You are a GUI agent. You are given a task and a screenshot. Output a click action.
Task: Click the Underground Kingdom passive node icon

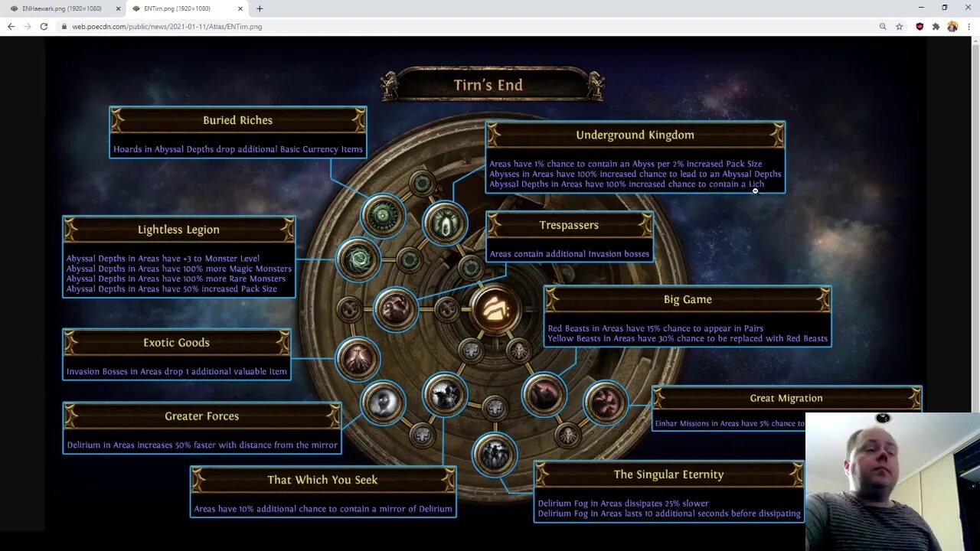(x=444, y=223)
